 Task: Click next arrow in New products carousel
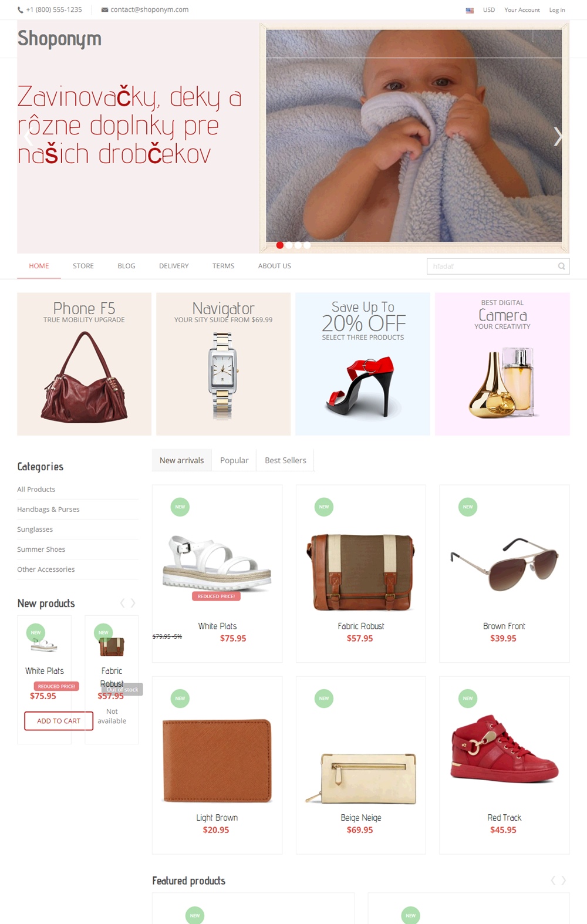coord(133,603)
